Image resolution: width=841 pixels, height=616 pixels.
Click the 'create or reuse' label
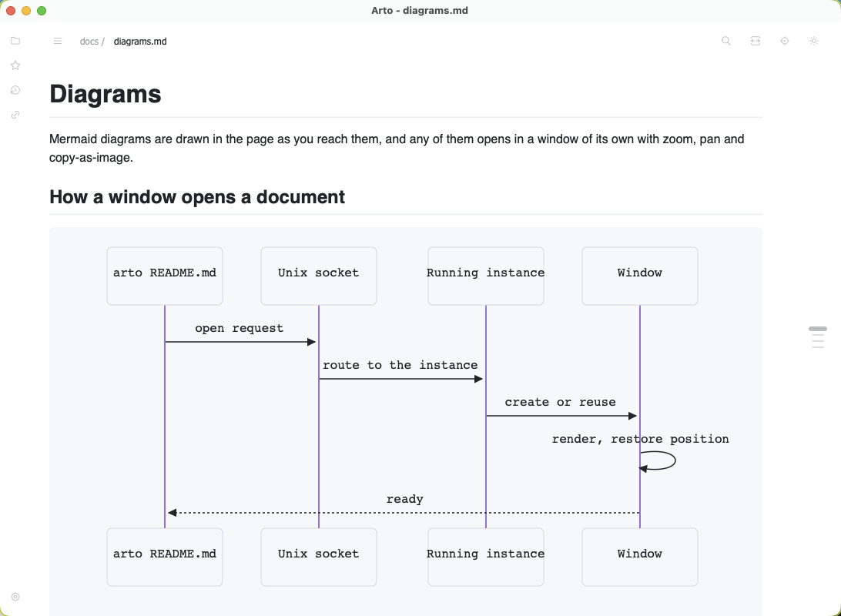click(x=560, y=402)
